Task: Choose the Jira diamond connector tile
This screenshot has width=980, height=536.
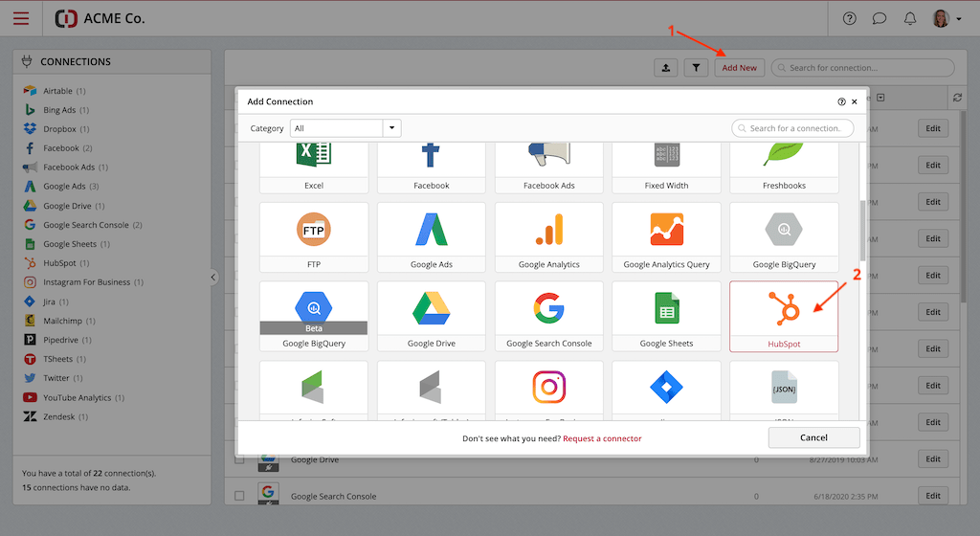Action: [x=666, y=390]
